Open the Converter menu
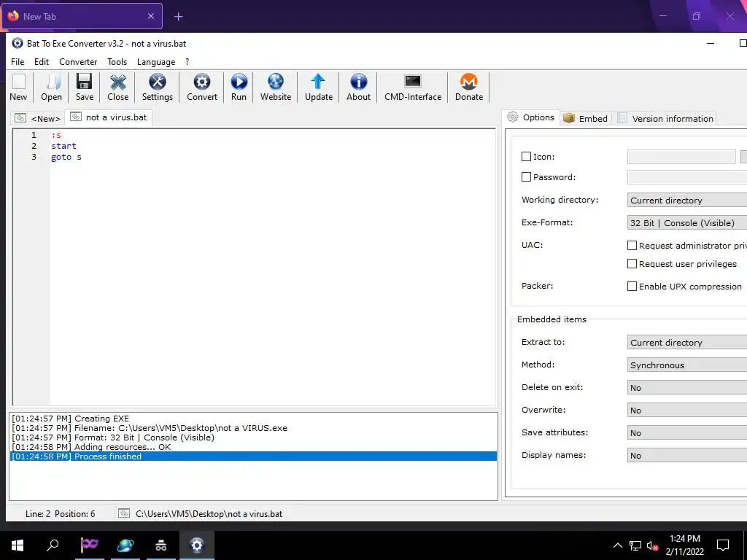Screen dimensions: 747x560 (78, 62)
